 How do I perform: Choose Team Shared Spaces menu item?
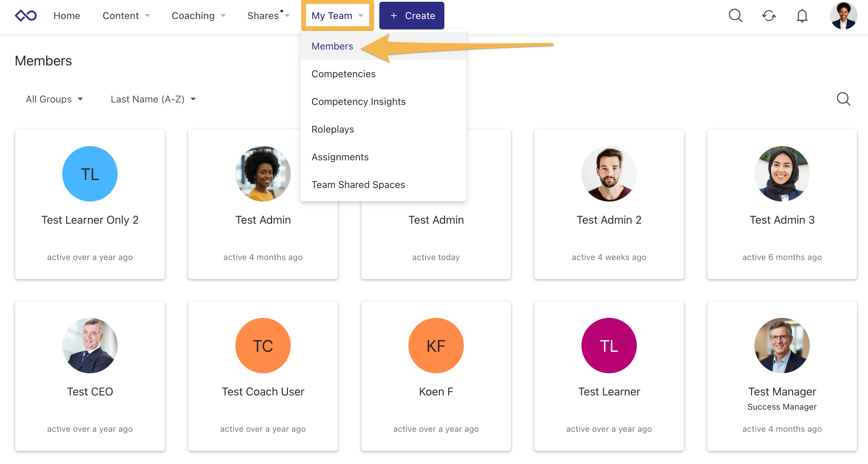point(358,185)
